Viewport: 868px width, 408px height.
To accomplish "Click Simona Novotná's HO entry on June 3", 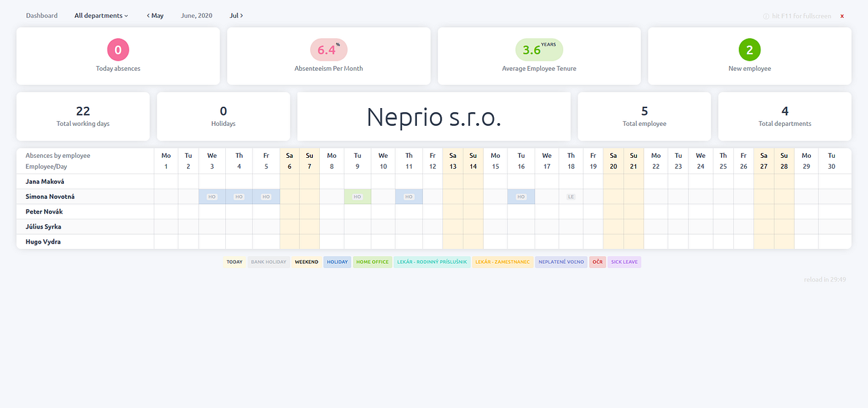I will tap(212, 197).
